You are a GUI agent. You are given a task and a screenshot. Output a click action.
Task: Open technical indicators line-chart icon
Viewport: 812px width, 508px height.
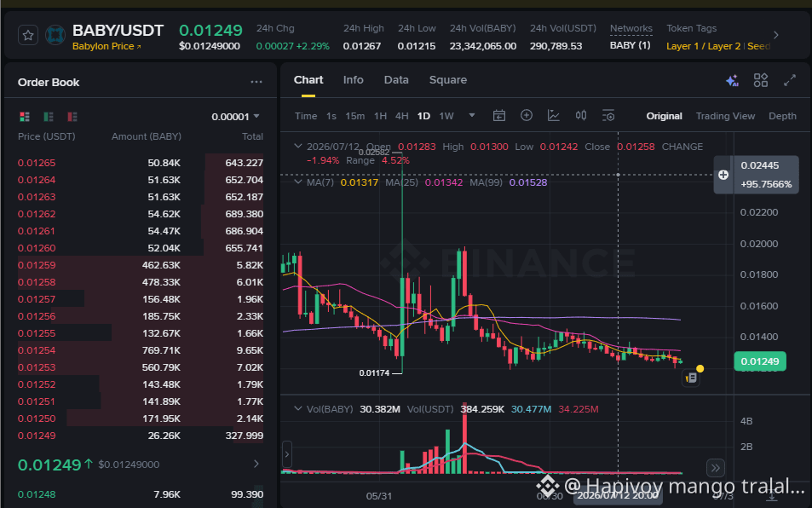554,115
